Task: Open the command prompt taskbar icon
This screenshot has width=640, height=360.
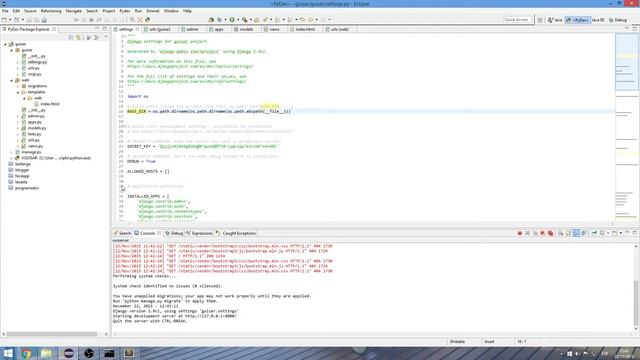Action: click(109, 353)
